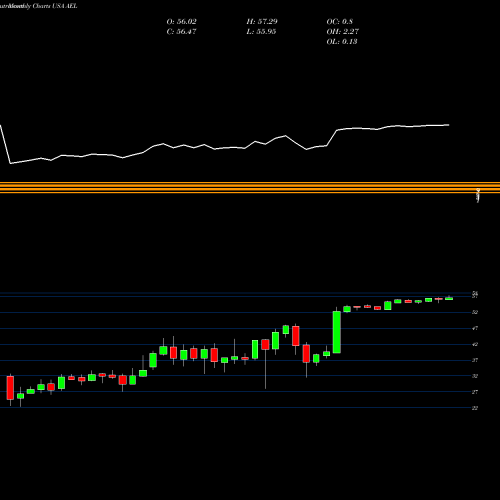Click the 'OL: 0.13' reading
This screenshot has height=500, width=500.
click(342, 42)
